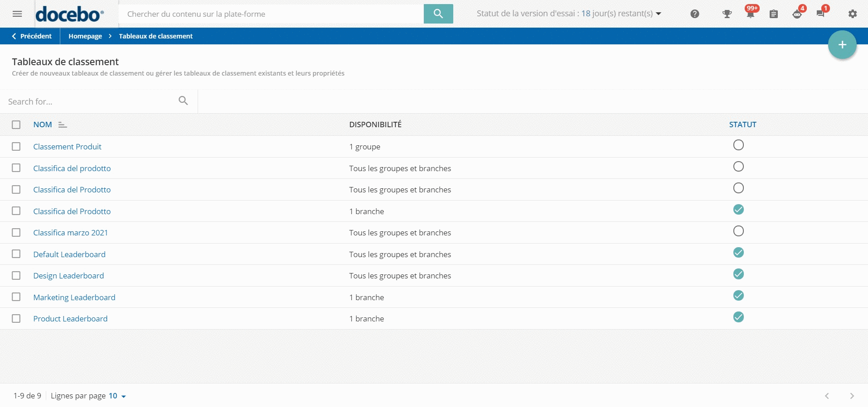Open the robot assistant icon

coord(797,14)
